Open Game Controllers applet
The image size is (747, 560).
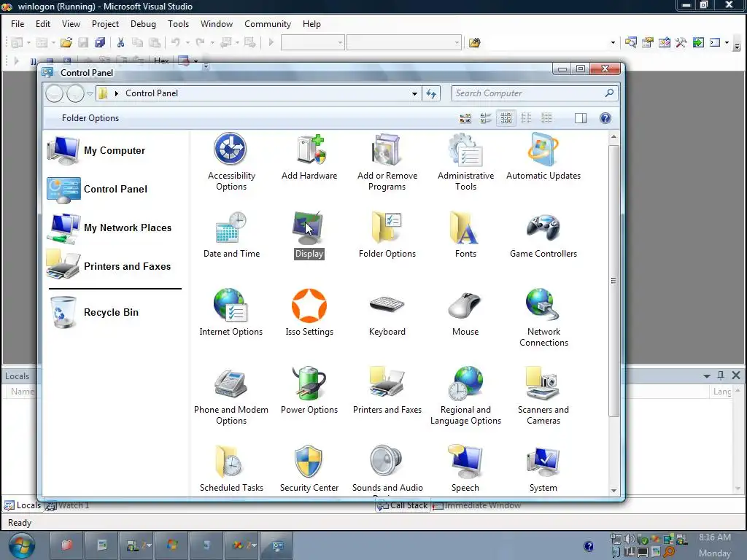[543, 235]
